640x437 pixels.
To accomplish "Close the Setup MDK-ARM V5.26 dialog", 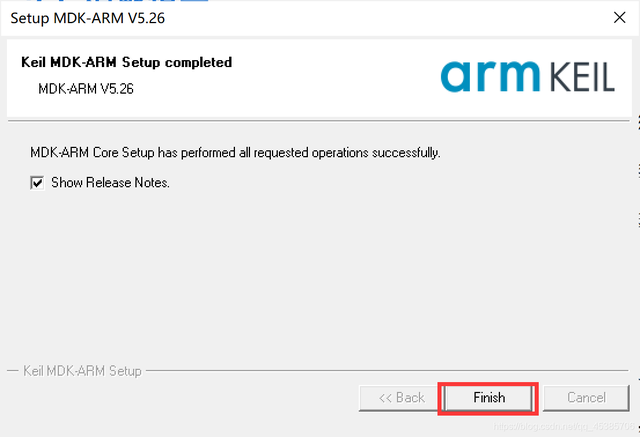I will 619,18.
